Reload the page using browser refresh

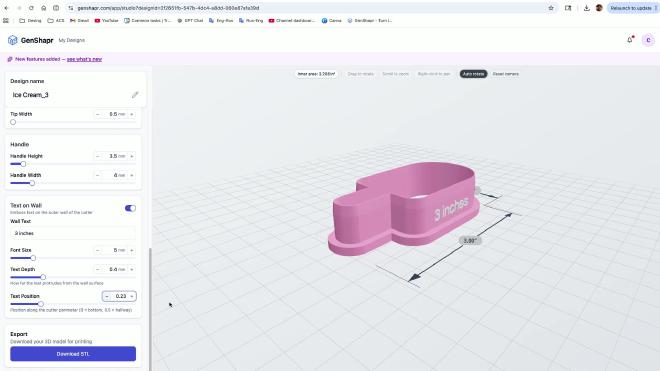pyautogui.click(x=31, y=8)
